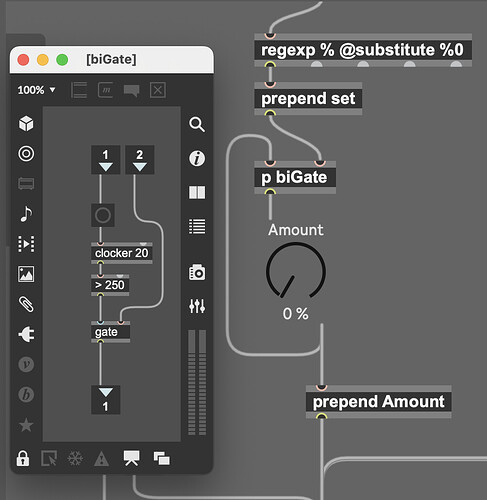487x500 pixels.
Task: Select the prepend Amount object
Action: coord(379,402)
